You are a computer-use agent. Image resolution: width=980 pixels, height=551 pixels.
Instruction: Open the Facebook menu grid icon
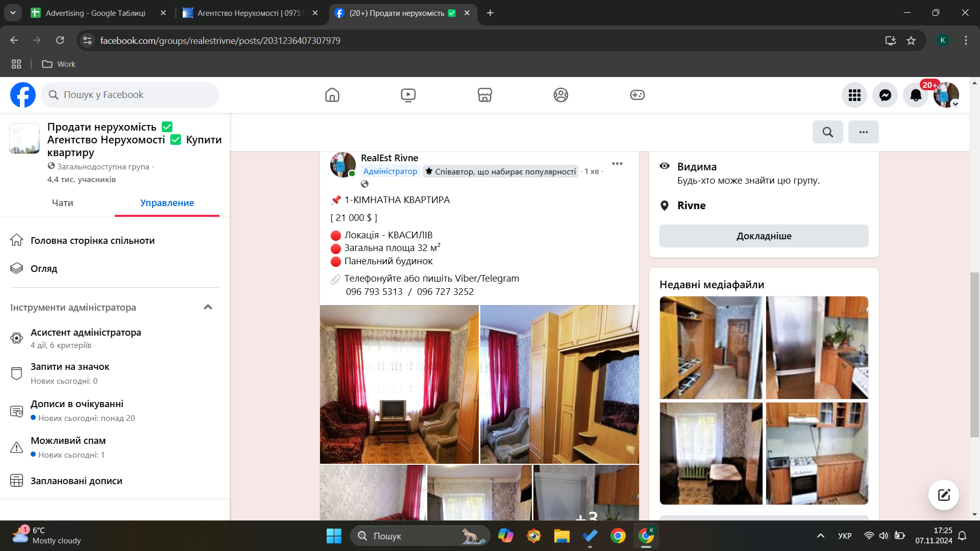pos(854,95)
